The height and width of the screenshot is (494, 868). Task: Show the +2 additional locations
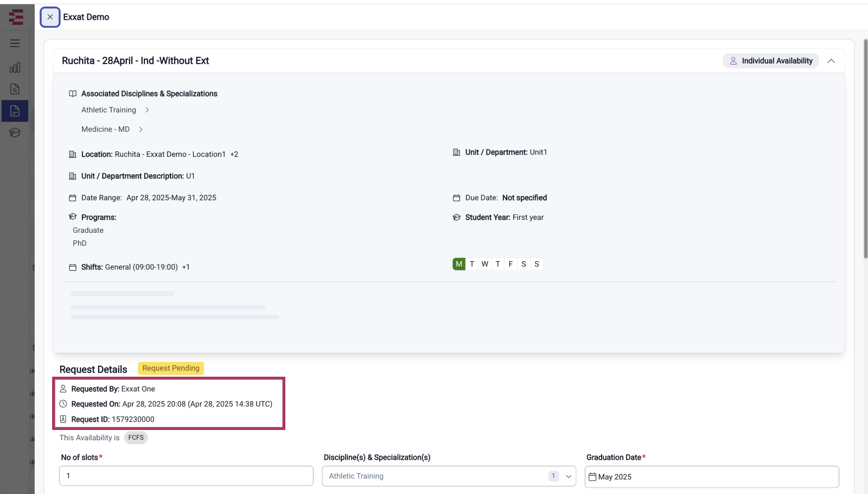click(x=234, y=155)
